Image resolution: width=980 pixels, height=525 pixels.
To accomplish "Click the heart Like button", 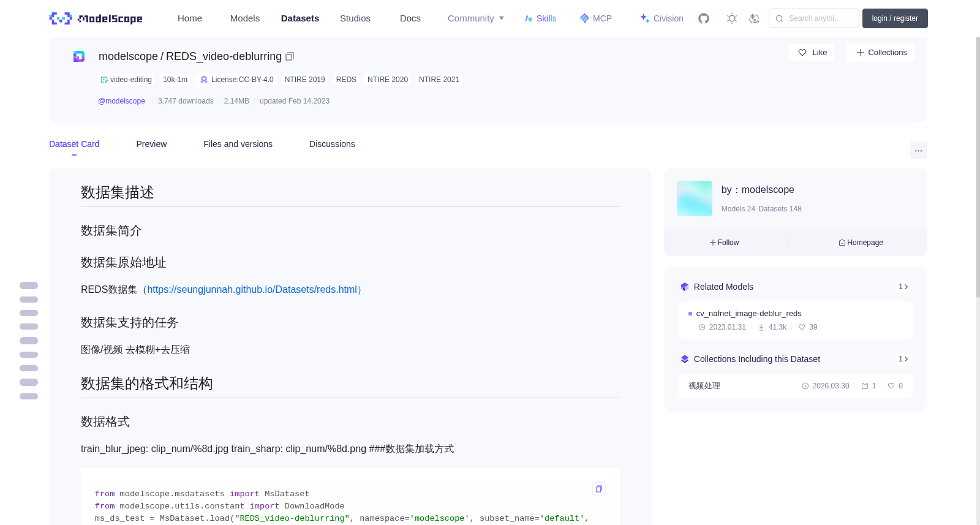I will (812, 53).
